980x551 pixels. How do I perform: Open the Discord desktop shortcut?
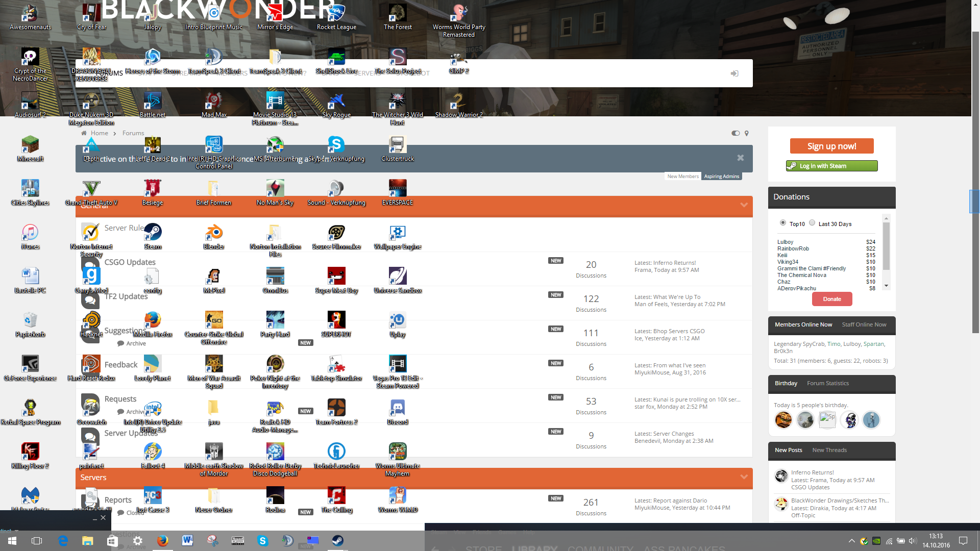[398, 412]
